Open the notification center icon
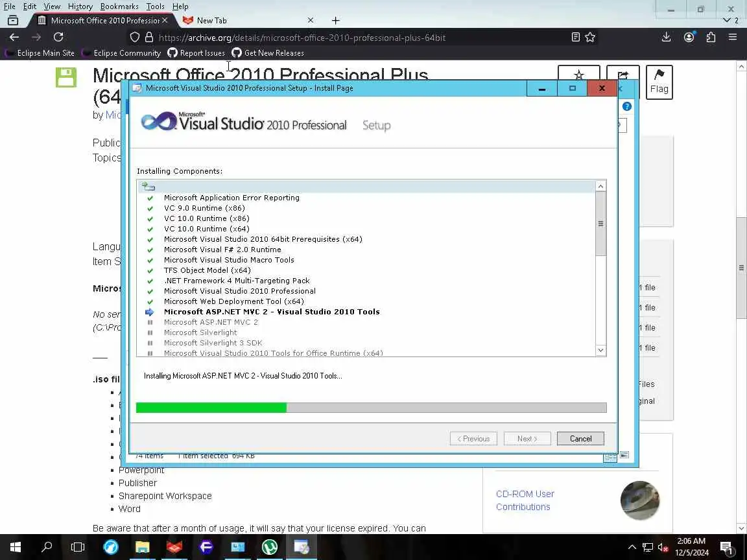This screenshot has height=560, width=747. coord(726,547)
